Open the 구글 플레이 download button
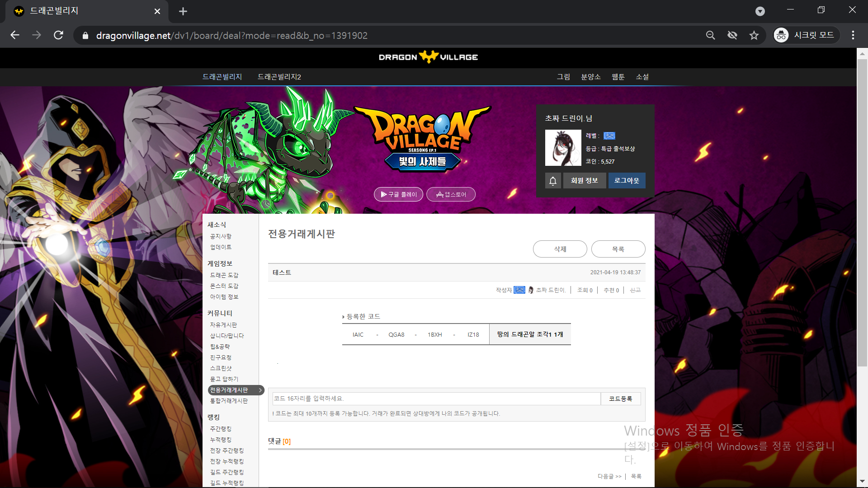Viewport: 868px width, 488px height. pos(398,194)
